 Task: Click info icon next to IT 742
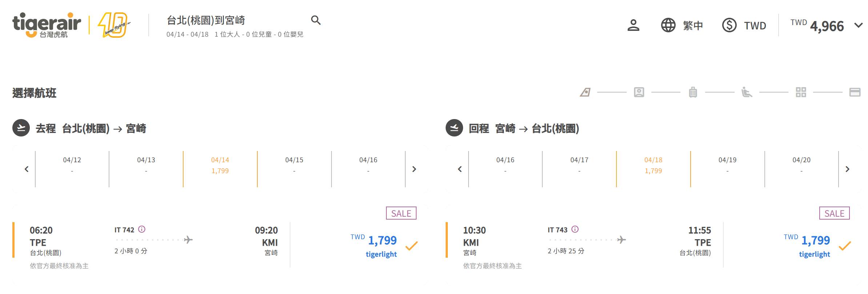(142, 229)
